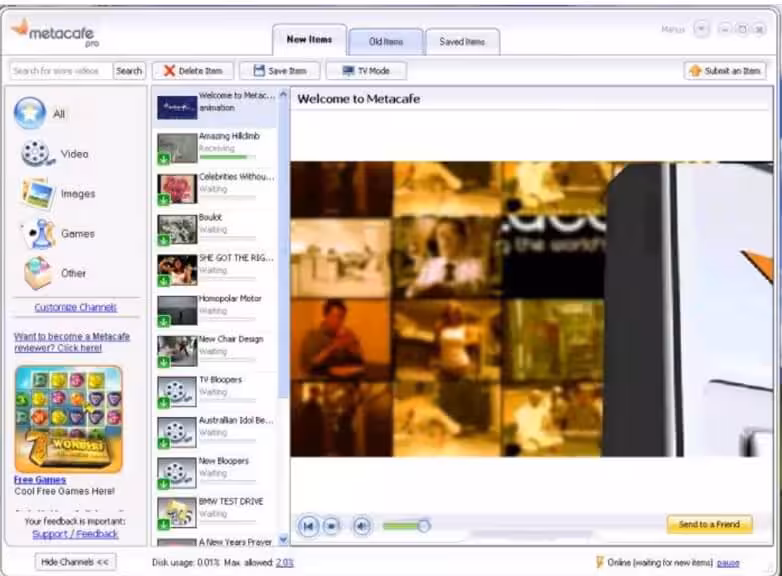Click the Save Item button label
This screenshot has height=576, width=782.
click(x=287, y=71)
